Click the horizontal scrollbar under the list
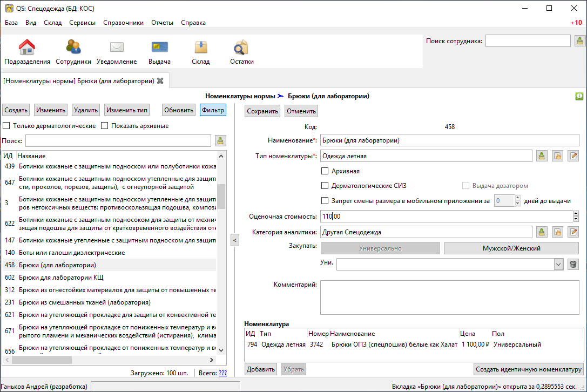Screen dimensions: 587x392 pos(42,360)
